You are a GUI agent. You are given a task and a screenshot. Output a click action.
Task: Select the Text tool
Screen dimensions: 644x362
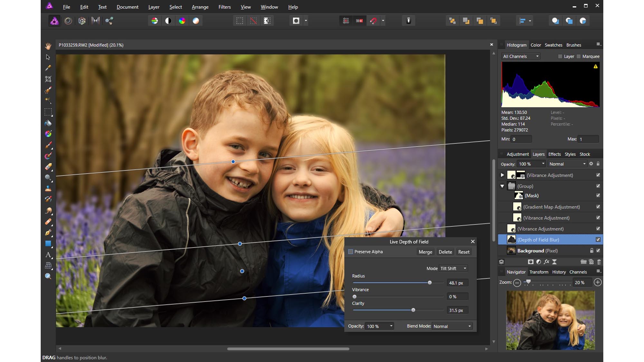48,255
